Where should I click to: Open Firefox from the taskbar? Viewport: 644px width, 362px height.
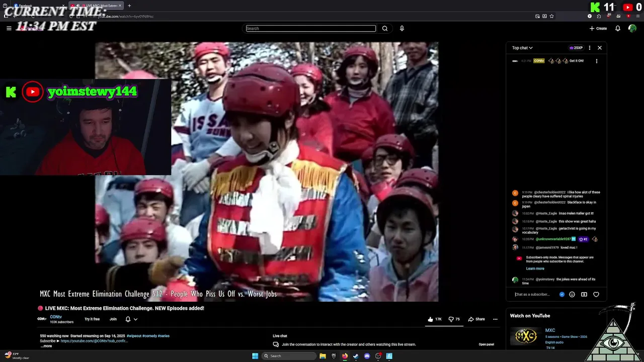345,356
